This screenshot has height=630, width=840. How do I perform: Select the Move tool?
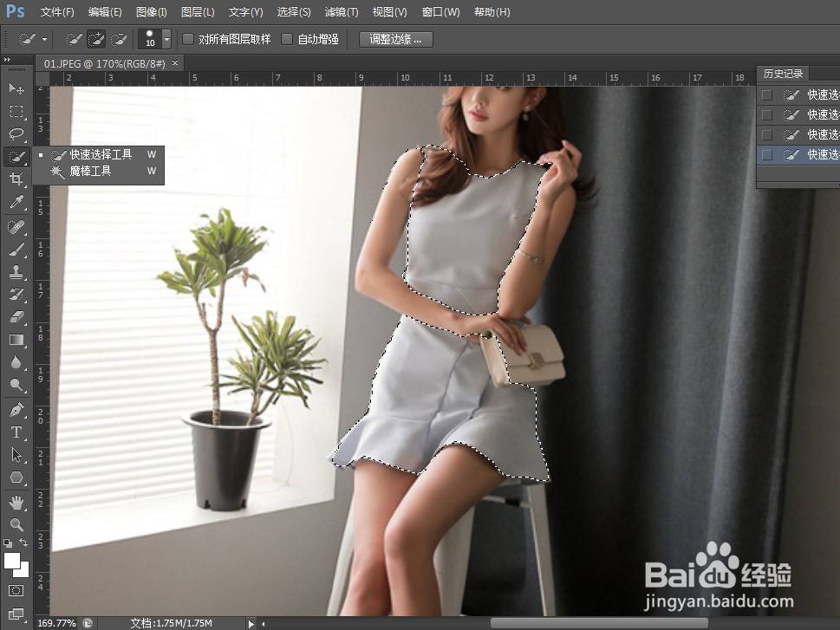coord(16,88)
